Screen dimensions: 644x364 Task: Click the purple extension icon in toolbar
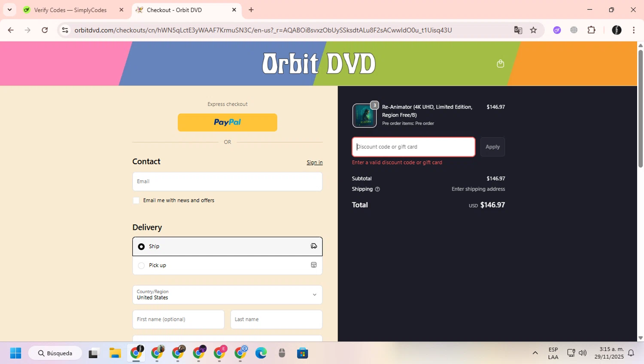click(557, 30)
